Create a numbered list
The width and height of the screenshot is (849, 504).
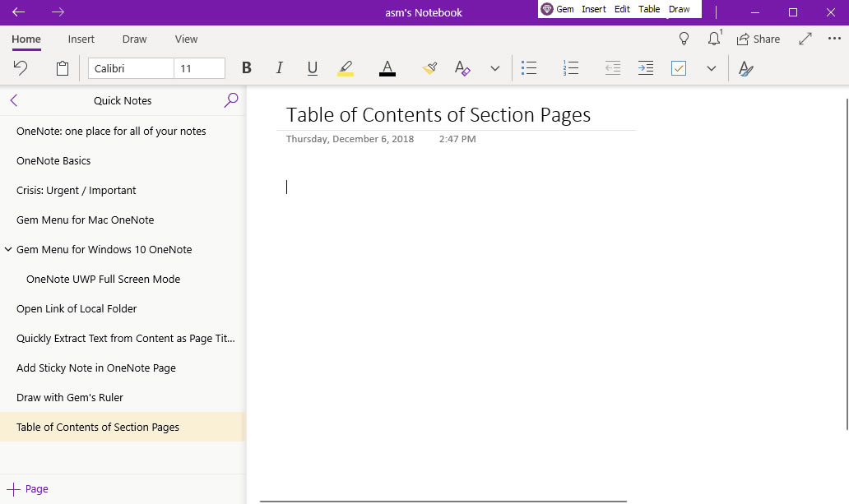click(570, 68)
